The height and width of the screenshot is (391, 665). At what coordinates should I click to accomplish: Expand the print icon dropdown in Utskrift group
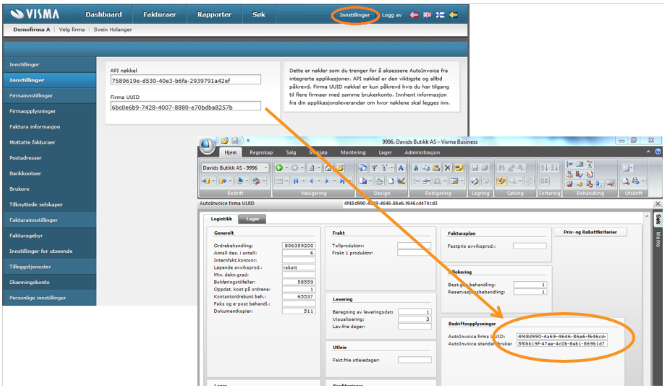point(643,181)
